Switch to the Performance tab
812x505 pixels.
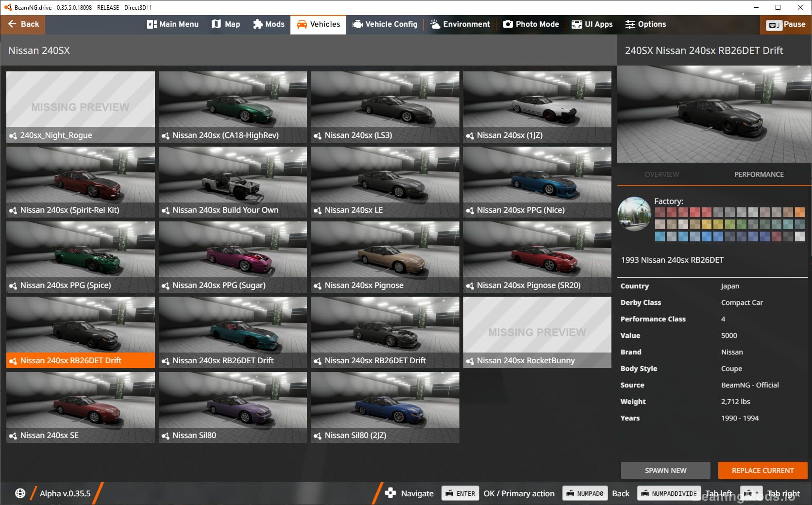point(759,174)
